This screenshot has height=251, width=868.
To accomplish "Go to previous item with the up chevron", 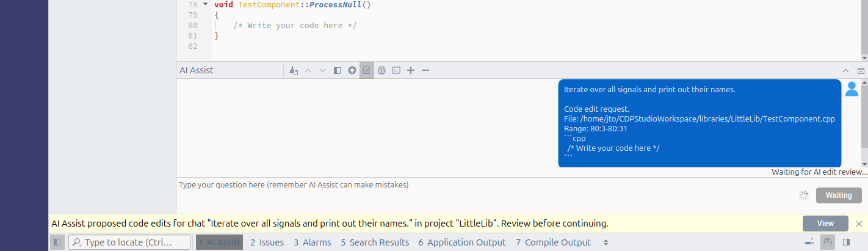I will pos(308,70).
